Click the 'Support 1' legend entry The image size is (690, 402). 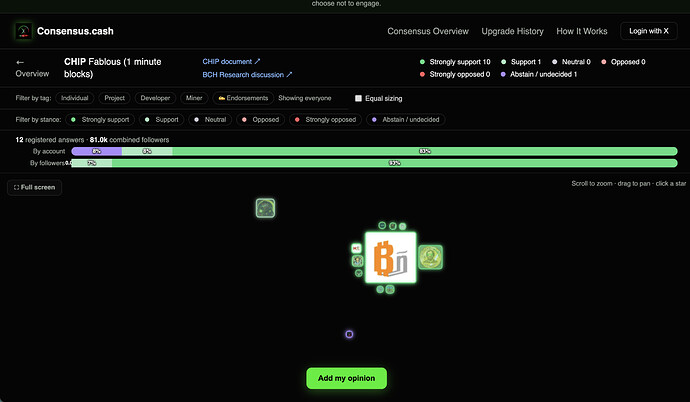pyautogui.click(x=521, y=62)
